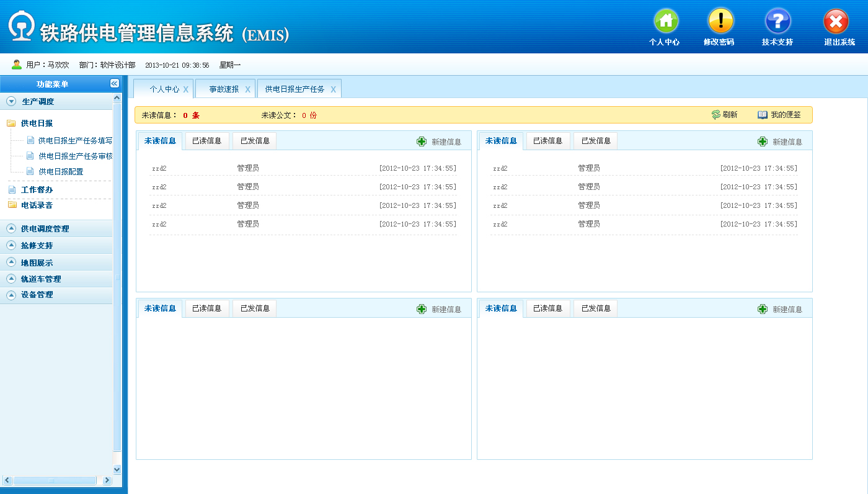This screenshot has width=868, height=494.
Task: Expand the 轨道车管理 section
Action: tap(11, 279)
